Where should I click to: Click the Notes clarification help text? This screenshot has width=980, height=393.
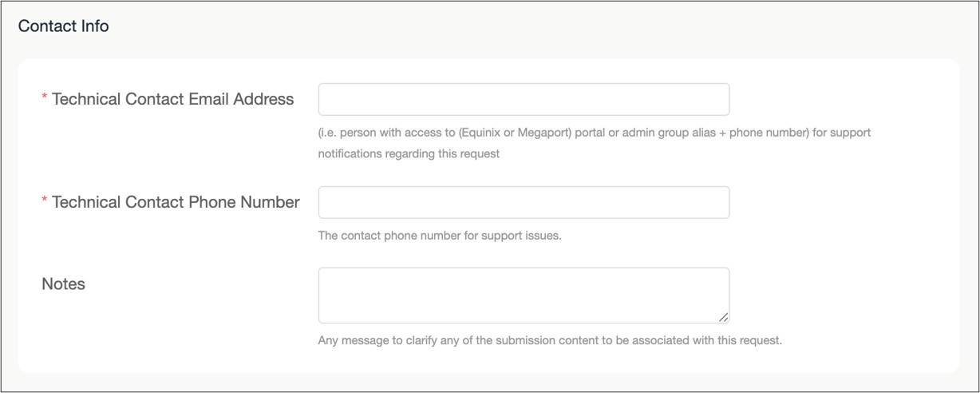coord(550,340)
